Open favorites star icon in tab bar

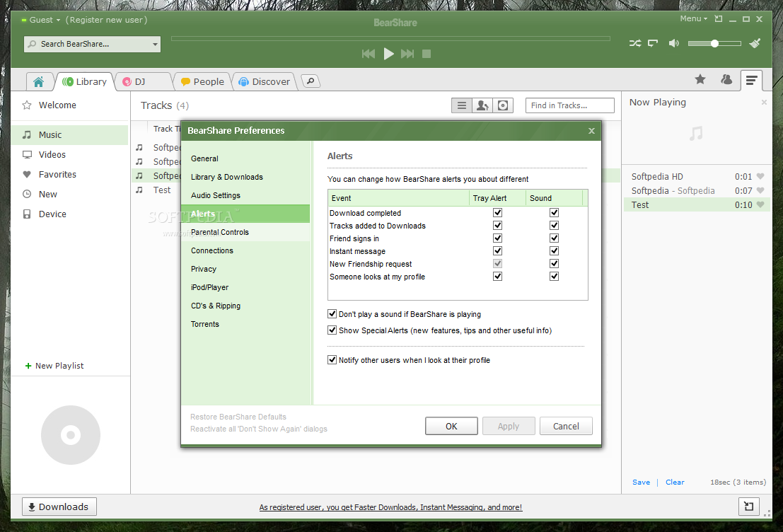pyautogui.click(x=700, y=79)
